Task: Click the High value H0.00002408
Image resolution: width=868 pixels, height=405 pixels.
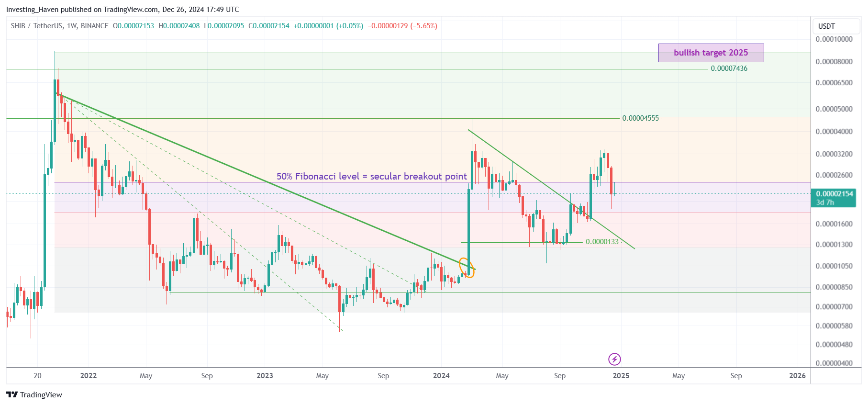Action: coord(179,26)
